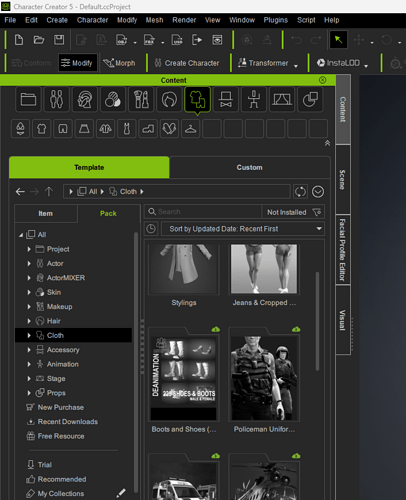This screenshot has width=406, height=500.
Task: Expand the Project tree node
Action: pos(29,249)
